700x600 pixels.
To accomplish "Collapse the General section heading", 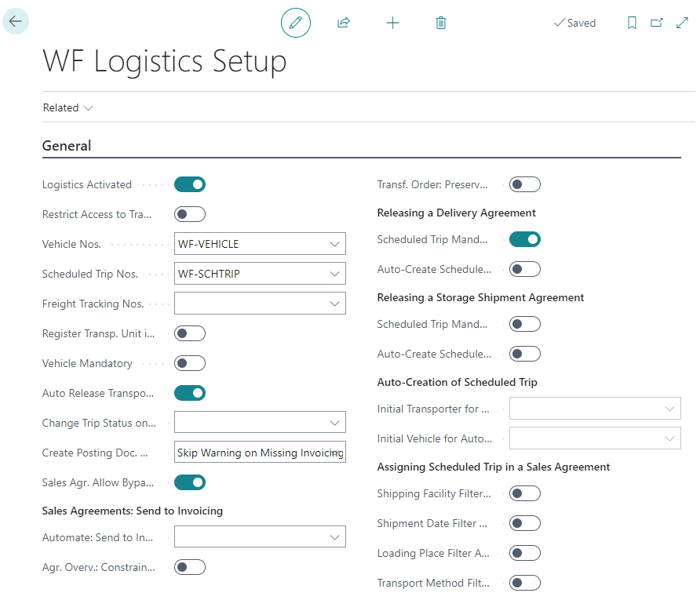I will [67, 146].
